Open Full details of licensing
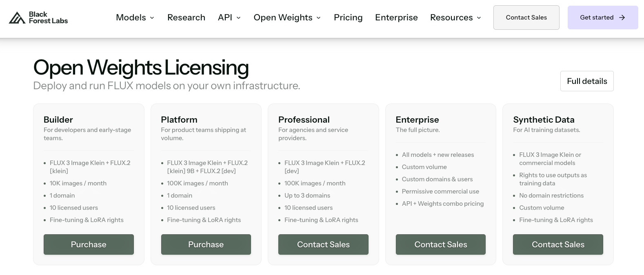The width and height of the screenshot is (644, 275). point(587,81)
